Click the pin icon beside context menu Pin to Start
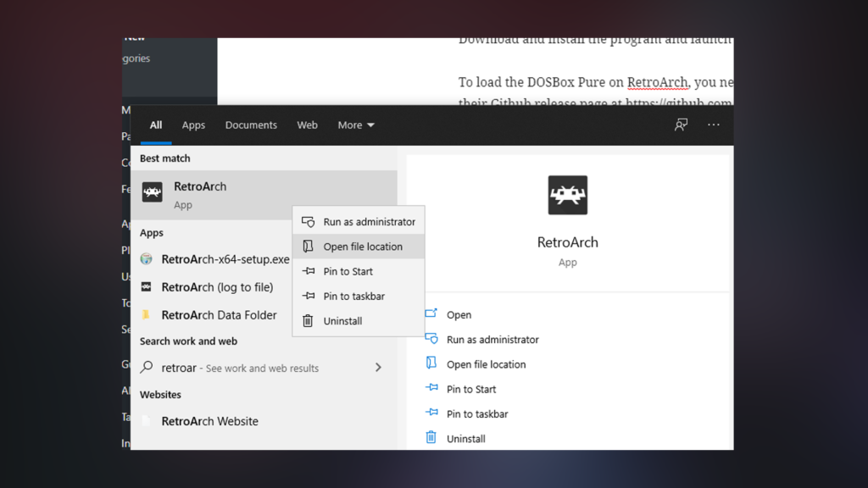 pos(309,271)
